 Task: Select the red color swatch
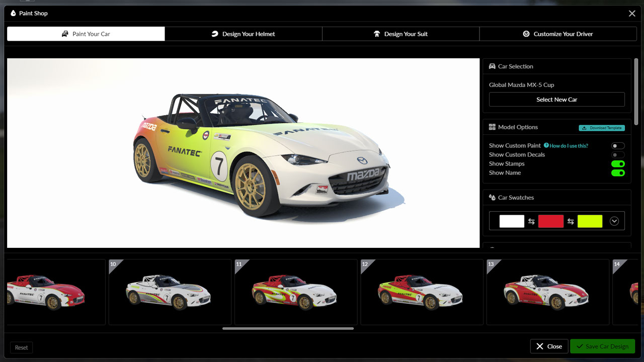point(551,221)
